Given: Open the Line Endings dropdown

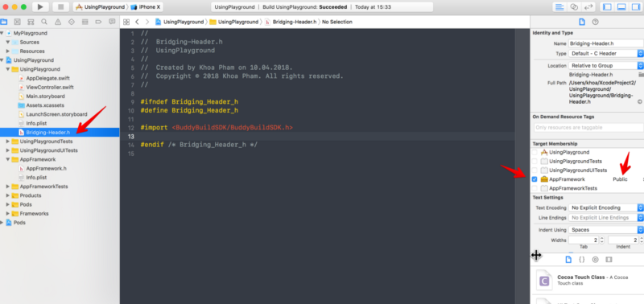Looking at the screenshot, I should coord(606,218).
